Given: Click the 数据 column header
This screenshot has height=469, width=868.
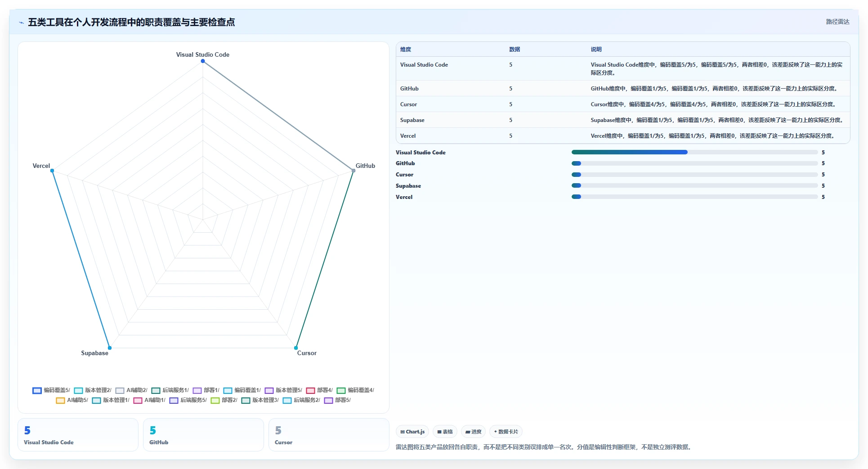Looking at the screenshot, I should click(515, 50).
